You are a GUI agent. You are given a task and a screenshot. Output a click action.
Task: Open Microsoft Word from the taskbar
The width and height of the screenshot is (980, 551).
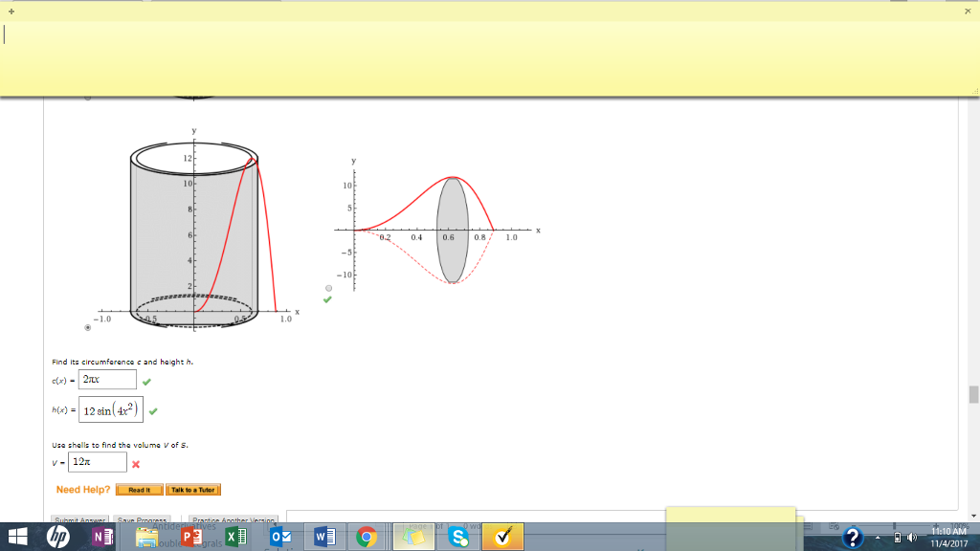(323, 537)
